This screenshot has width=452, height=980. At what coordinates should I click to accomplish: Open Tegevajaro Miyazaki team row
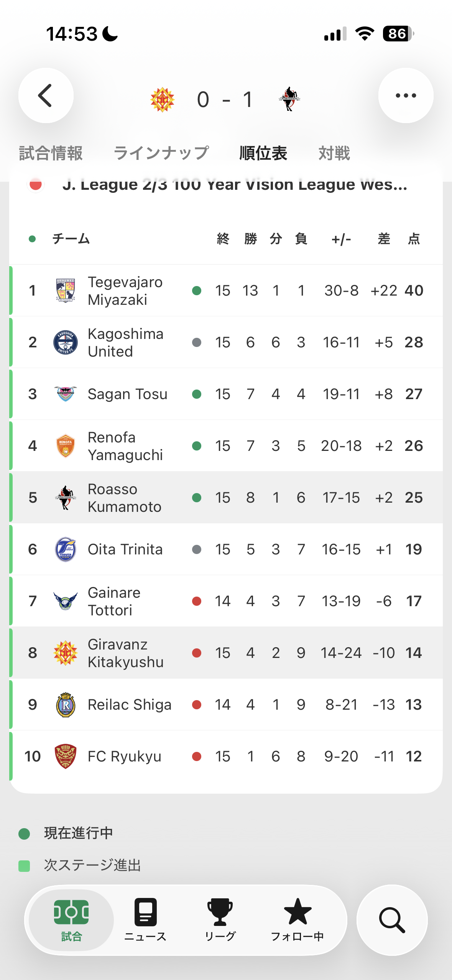point(226,290)
